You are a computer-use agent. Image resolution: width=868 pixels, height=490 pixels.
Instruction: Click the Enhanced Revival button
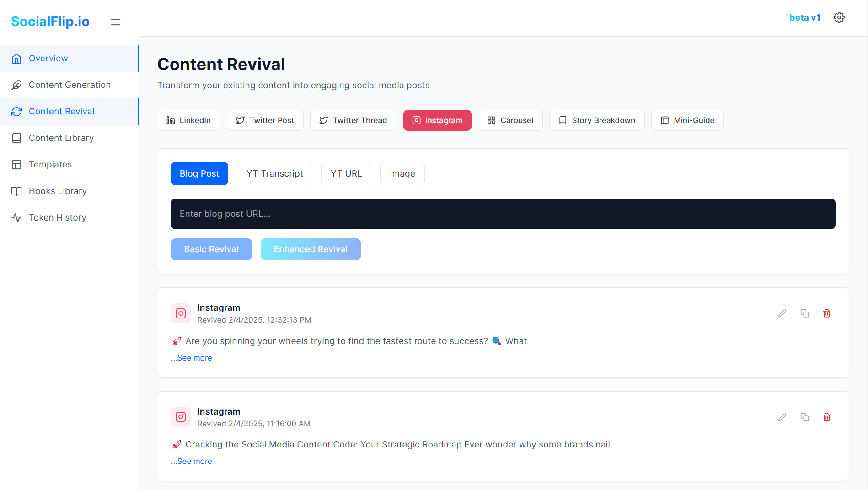coord(311,249)
